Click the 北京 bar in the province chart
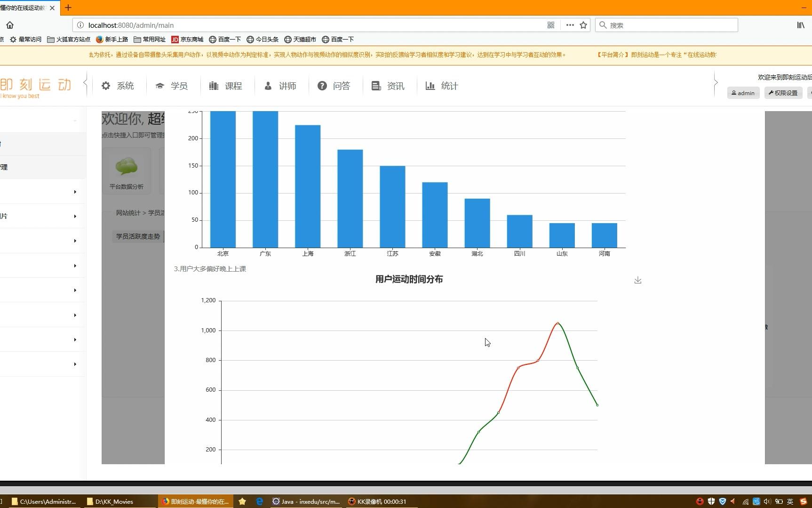Screen dimensions: 812x508 (x=223, y=179)
